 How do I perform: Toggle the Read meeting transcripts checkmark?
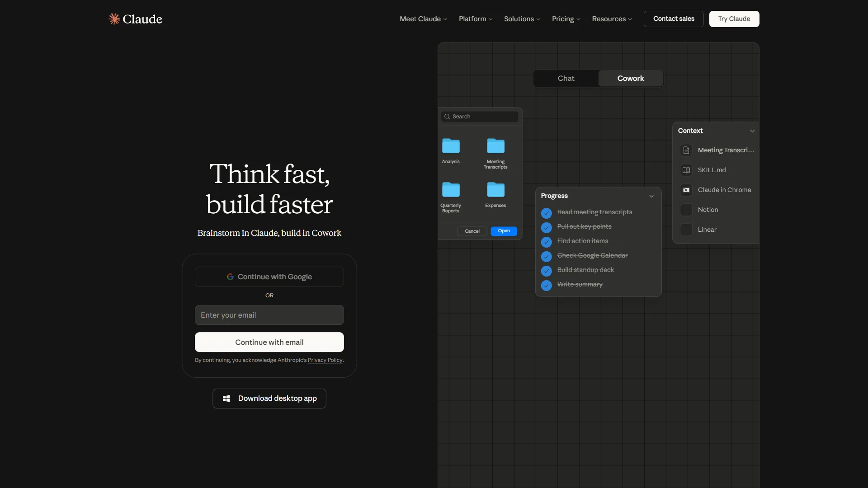pos(547,213)
